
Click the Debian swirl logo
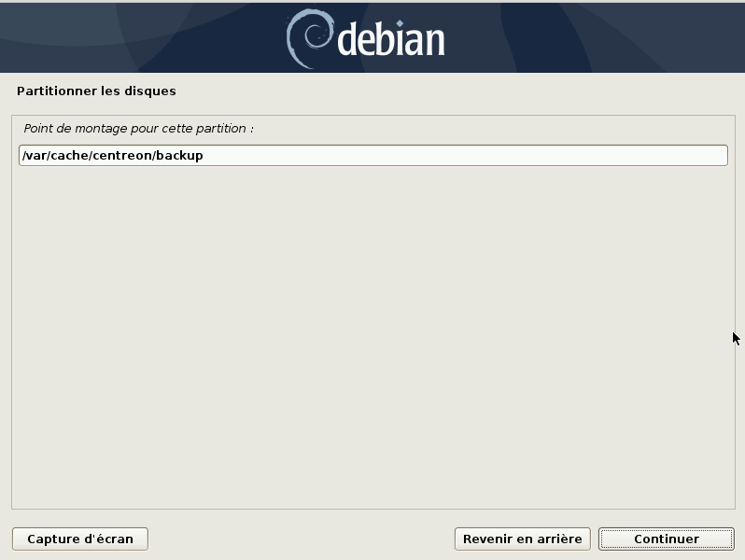pyautogui.click(x=310, y=38)
